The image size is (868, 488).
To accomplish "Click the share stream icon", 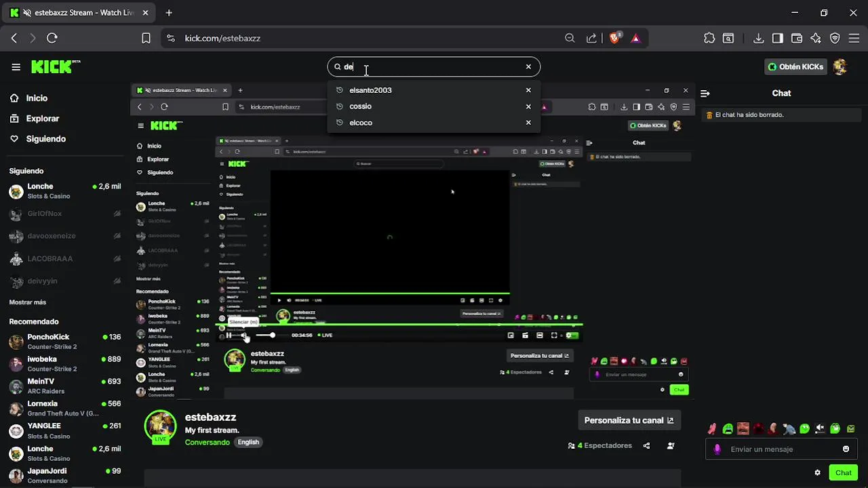I will click(646, 446).
